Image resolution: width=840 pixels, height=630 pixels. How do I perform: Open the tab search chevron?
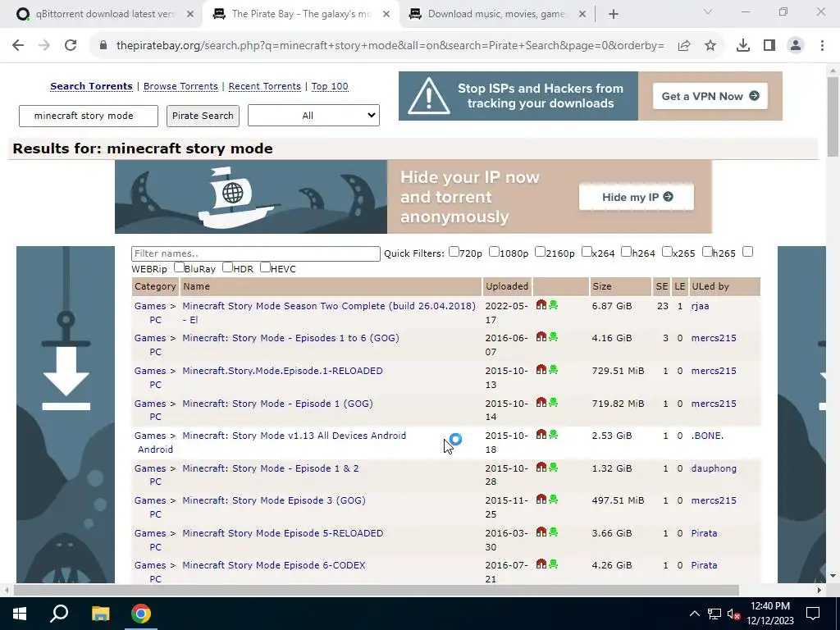pyautogui.click(x=708, y=11)
